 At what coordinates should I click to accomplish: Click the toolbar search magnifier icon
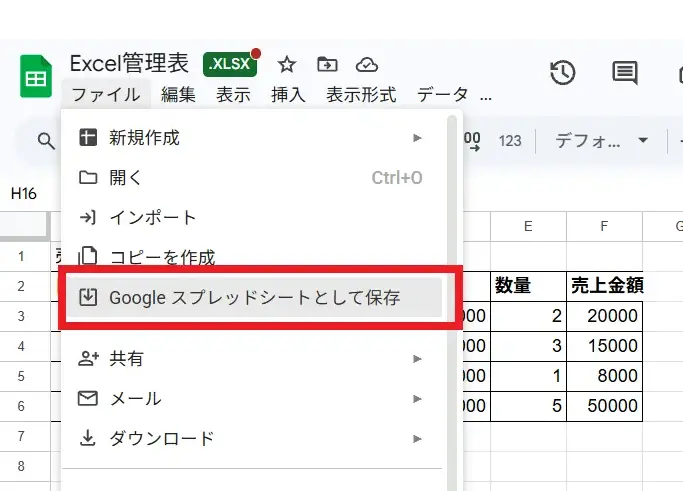[46, 141]
